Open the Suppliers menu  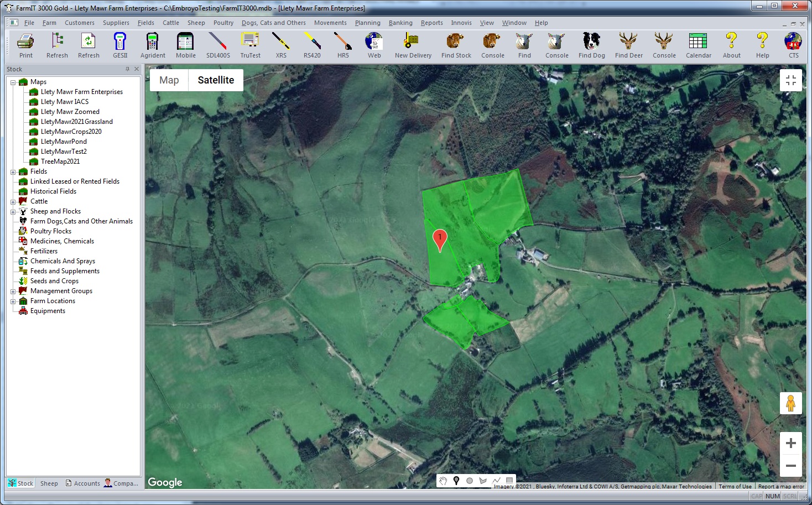[x=116, y=23]
